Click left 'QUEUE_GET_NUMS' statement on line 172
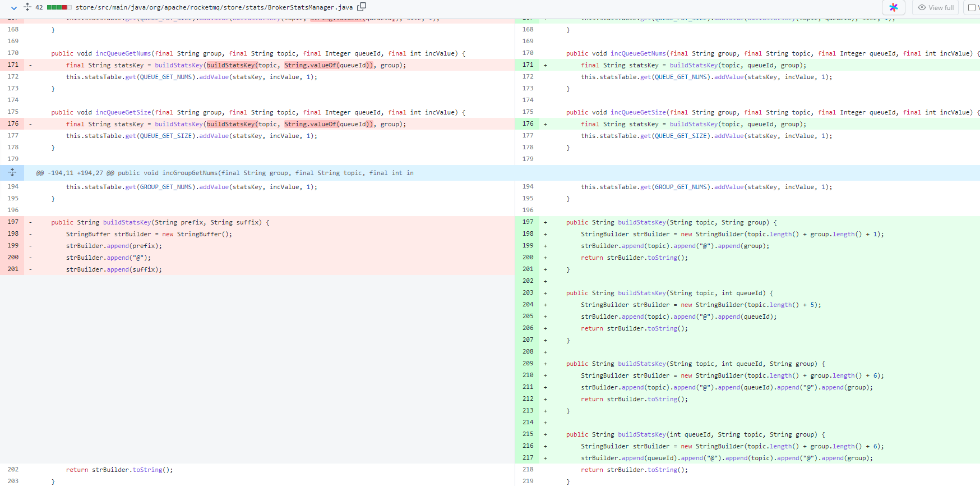Image resolution: width=980 pixels, height=486 pixels. (192, 77)
